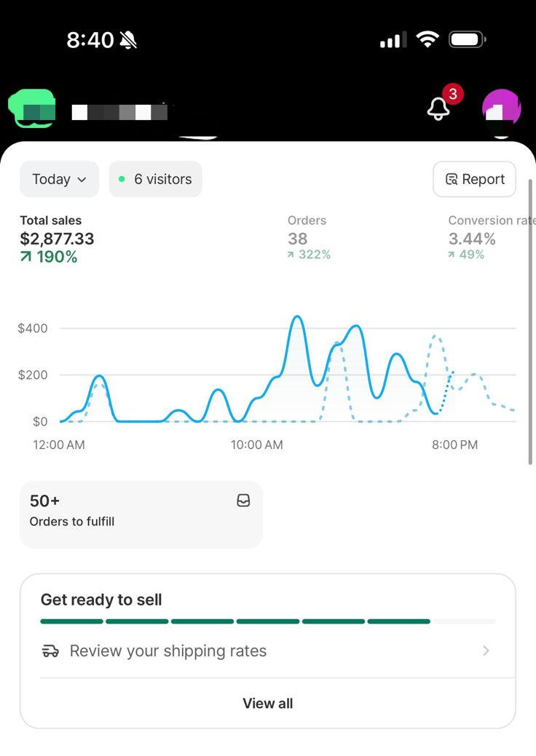Tap the Report magnifier icon
The image size is (536, 756).
(x=452, y=180)
